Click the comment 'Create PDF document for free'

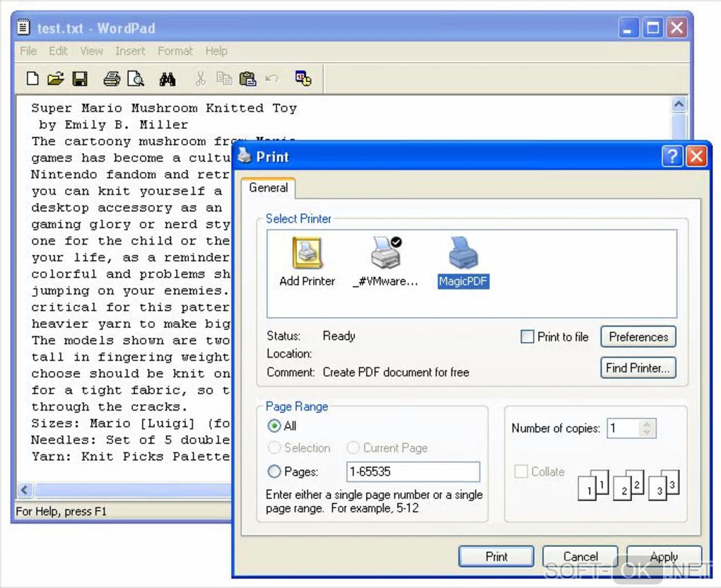point(396,372)
